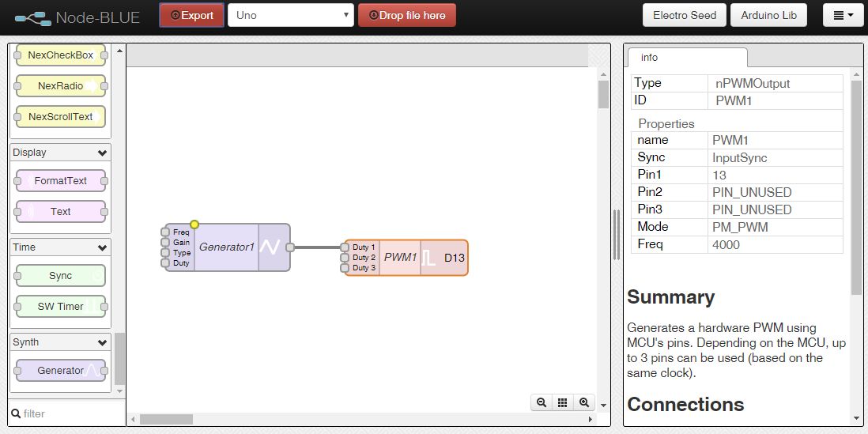Click the info panel scrollbar thumb
Screen dimensions: 868x434
click(856, 187)
